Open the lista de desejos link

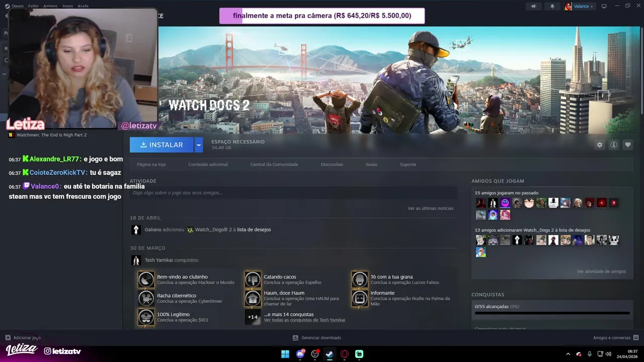(254, 230)
